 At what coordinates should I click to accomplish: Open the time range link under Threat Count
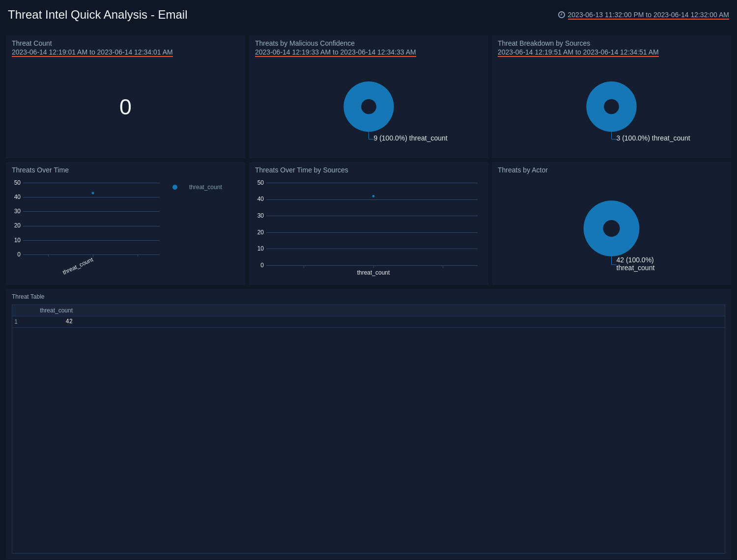[x=92, y=52]
